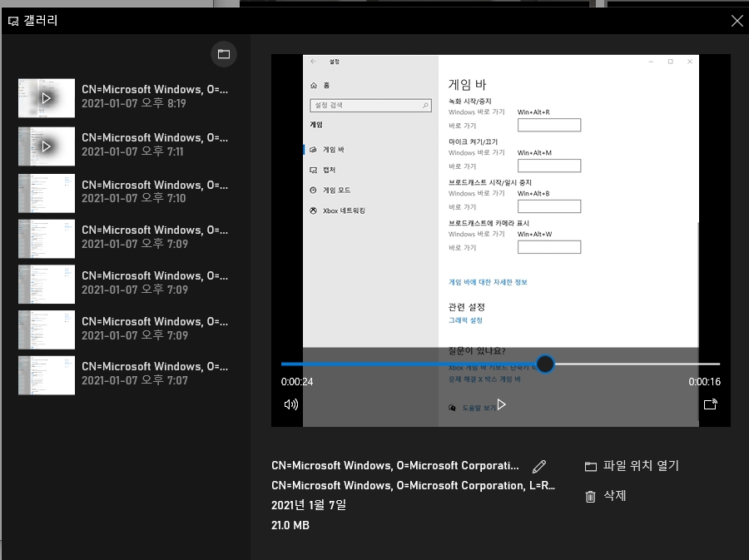This screenshot has height=560, width=749.
Task: Click 파일 위치 열기 to open file location
Action: [641, 465]
